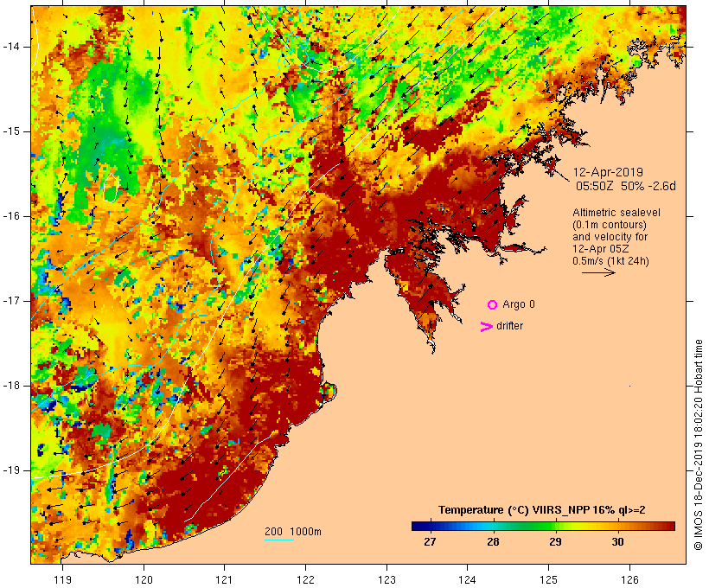Viewport: 709px width, 588px height.
Task: Click latitude label '-19'
Action: click(11, 470)
